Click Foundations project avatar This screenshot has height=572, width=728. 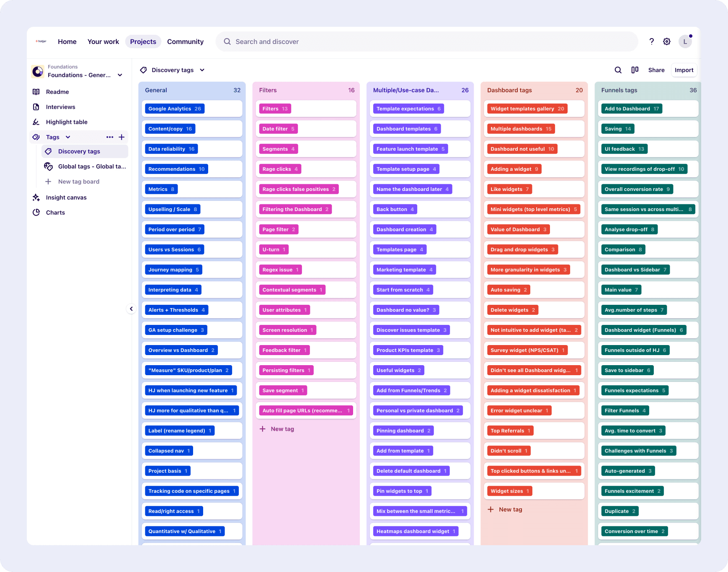tap(38, 72)
